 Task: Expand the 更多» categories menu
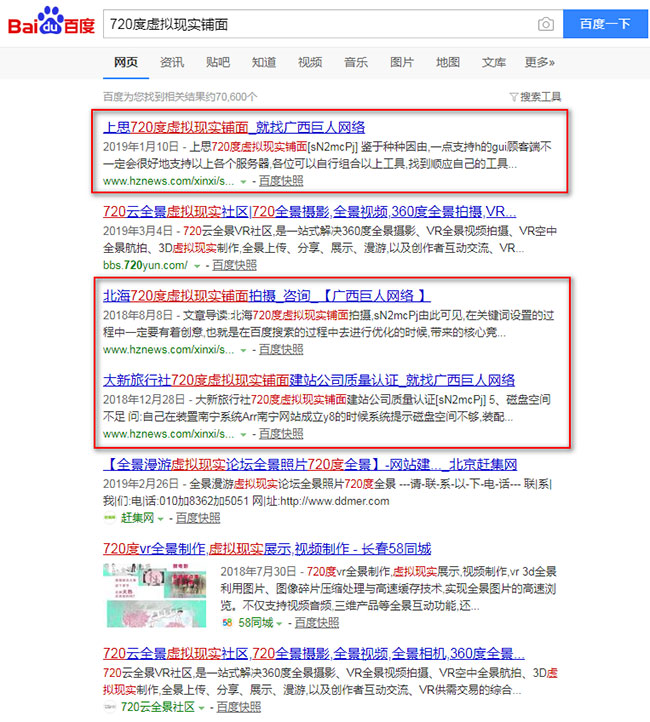[540, 62]
